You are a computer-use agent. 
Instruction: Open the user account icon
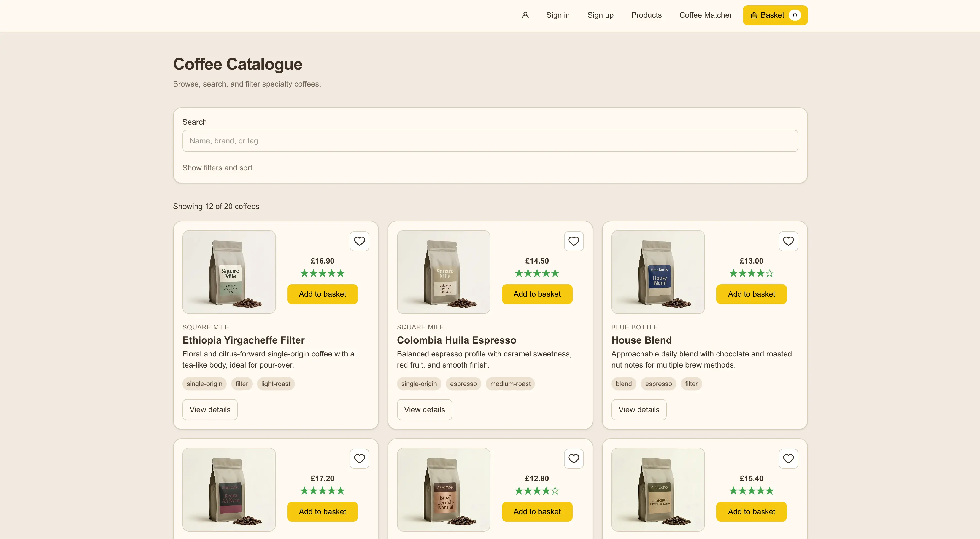point(525,15)
